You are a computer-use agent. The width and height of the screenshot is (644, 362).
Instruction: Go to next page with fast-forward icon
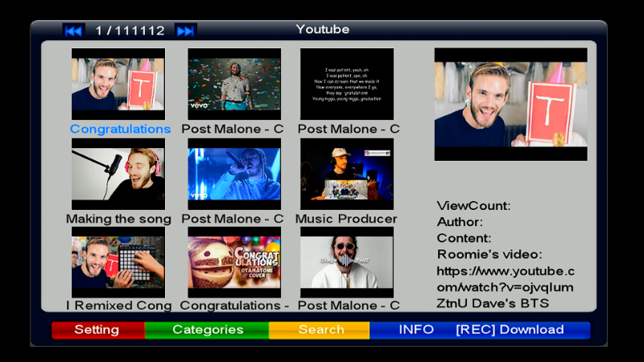[186, 31]
